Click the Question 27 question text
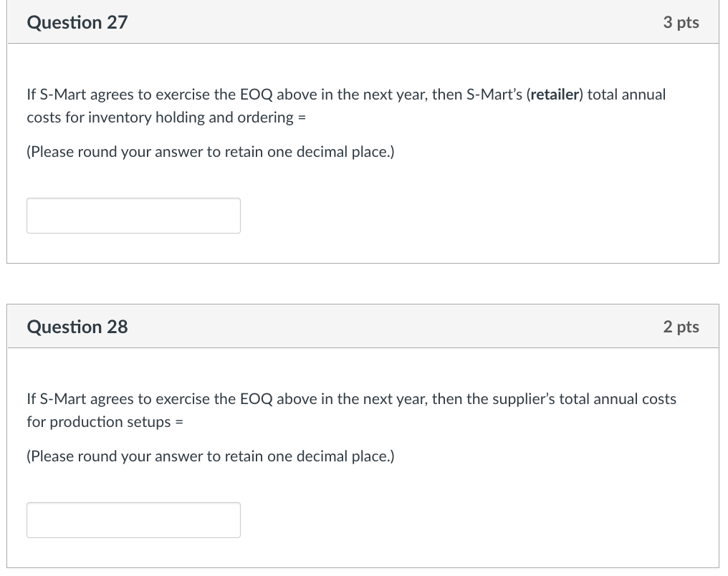728x576 pixels. coord(344,105)
